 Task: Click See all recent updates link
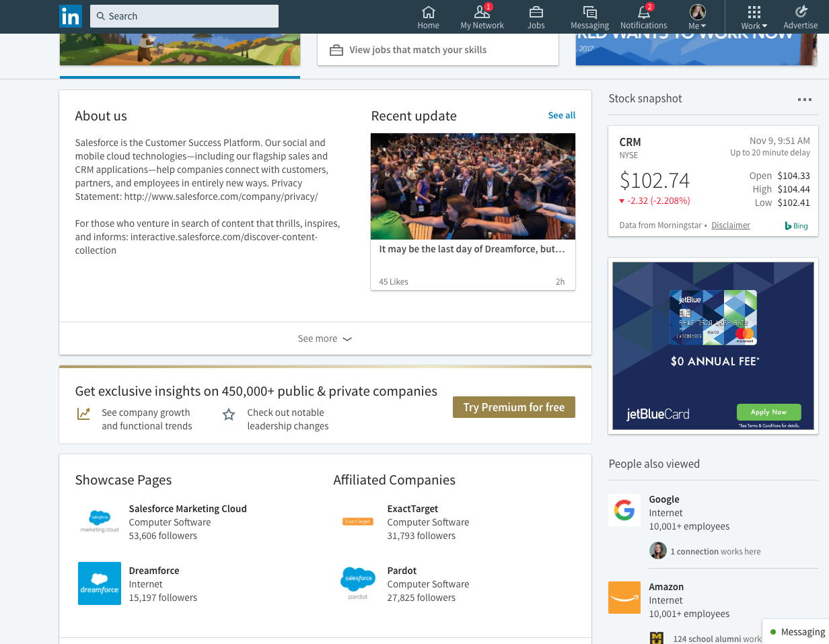click(562, 115)
